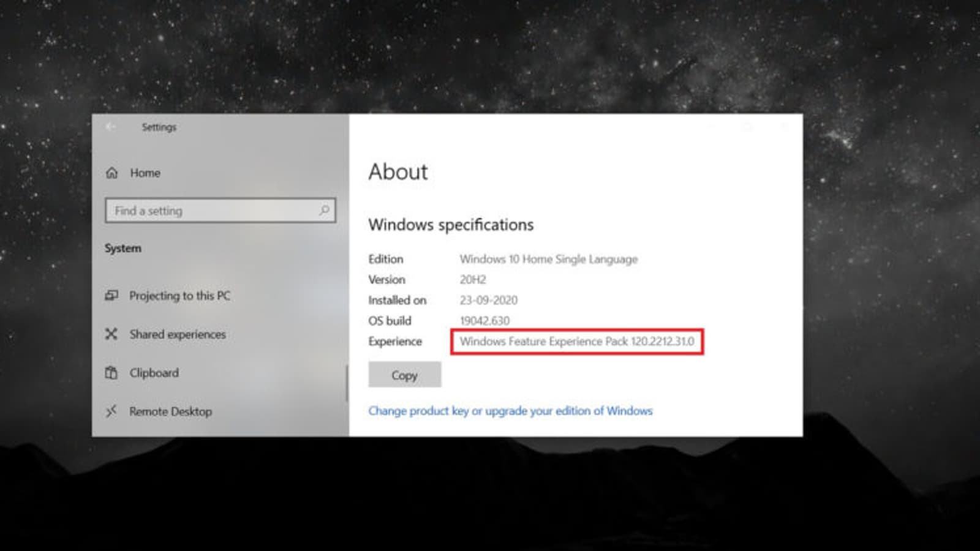Copy the Windows specifications
Screen dimensions: 980x551
[404, 375]
